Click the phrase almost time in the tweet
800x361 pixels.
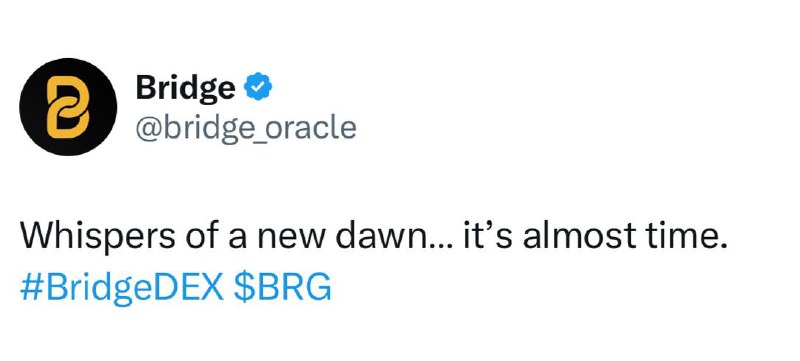click(624, 237)
